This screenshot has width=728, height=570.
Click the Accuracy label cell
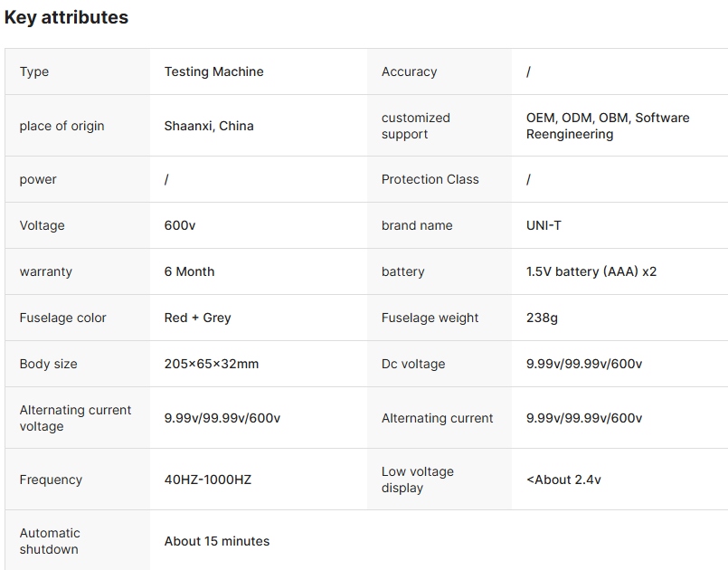coord(409,71)
